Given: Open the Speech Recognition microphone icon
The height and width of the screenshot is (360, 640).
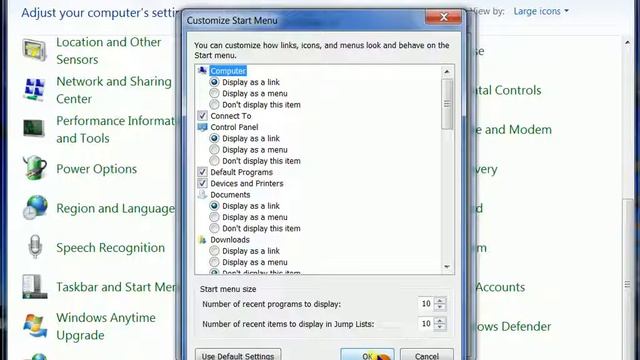Looking at the screenshot, I should point(35,247).
